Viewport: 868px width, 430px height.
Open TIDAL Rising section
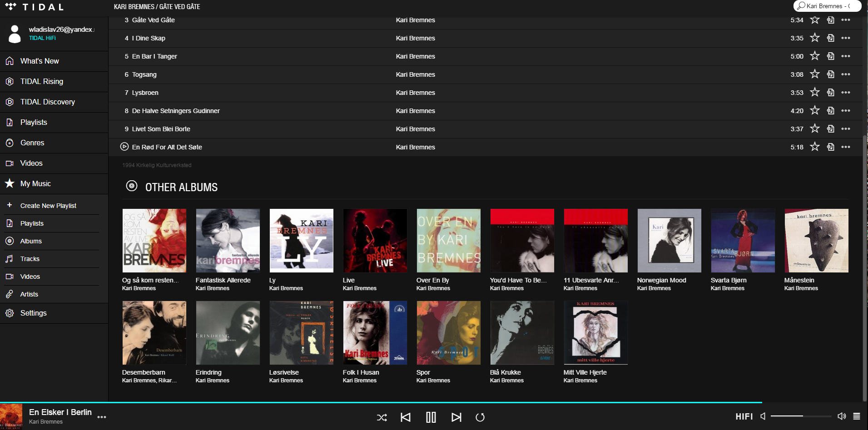[x=54, y=81]
